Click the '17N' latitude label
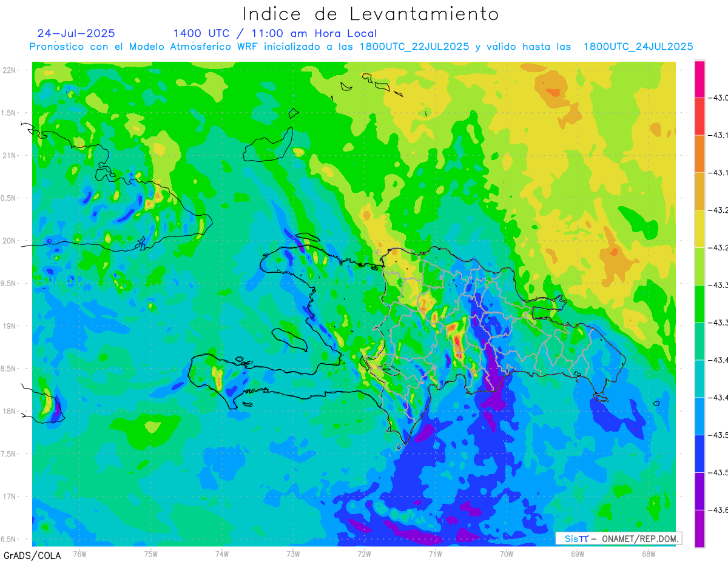 point(10,497)
